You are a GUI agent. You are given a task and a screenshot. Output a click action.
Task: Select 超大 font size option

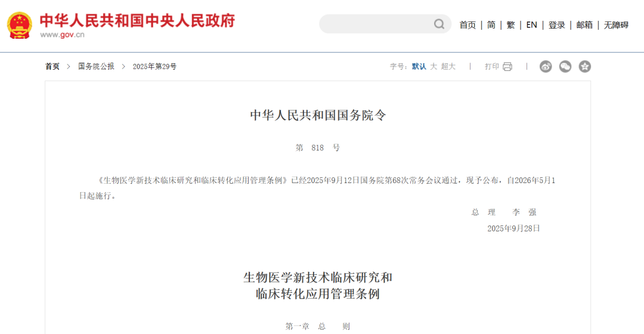click(448, 67)
